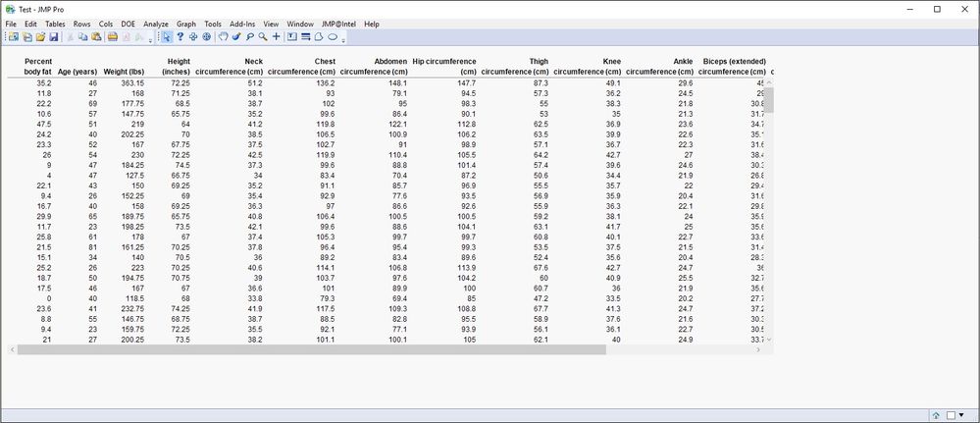Select the Help question mark tool
The width and height of the screenshot is (980, 423).
click(180, 37)
